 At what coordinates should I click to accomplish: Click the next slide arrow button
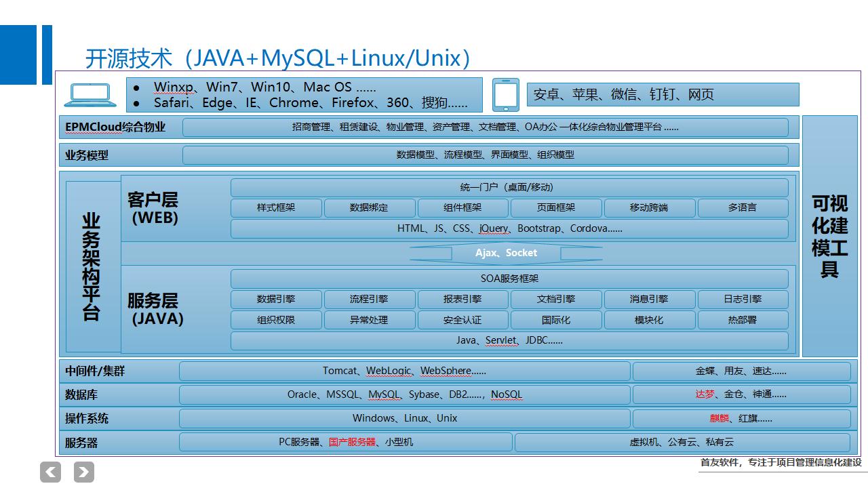[84, 472]
